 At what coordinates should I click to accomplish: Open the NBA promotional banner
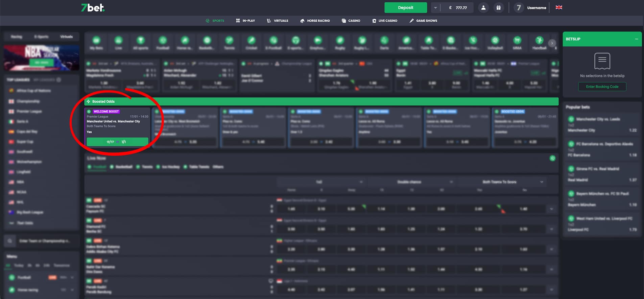point(42,58)
